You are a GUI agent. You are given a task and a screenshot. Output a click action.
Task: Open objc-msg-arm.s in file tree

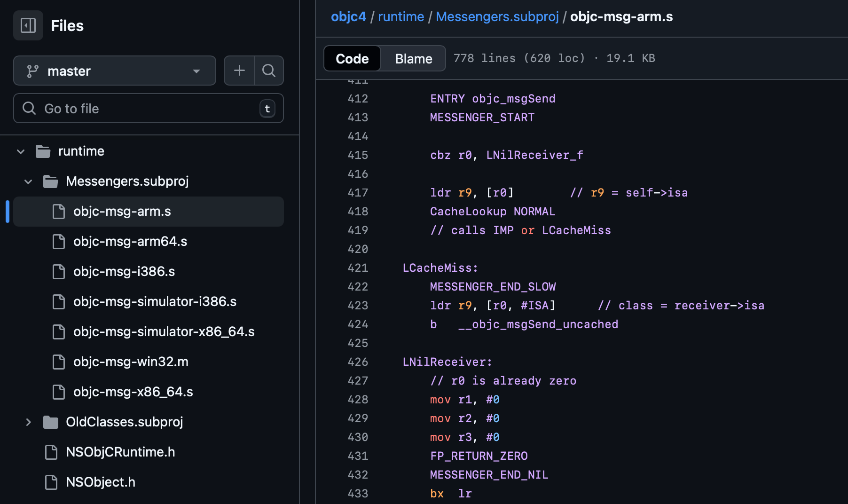(149, 212)
